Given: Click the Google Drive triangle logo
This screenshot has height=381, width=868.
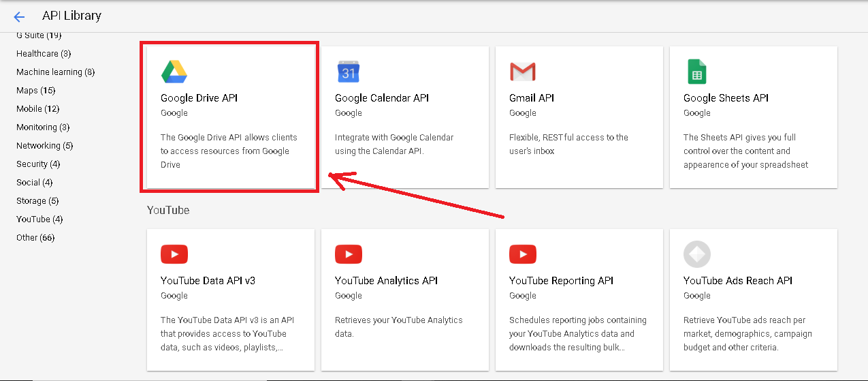Looking at the screenshot, I should coord(174,72).
